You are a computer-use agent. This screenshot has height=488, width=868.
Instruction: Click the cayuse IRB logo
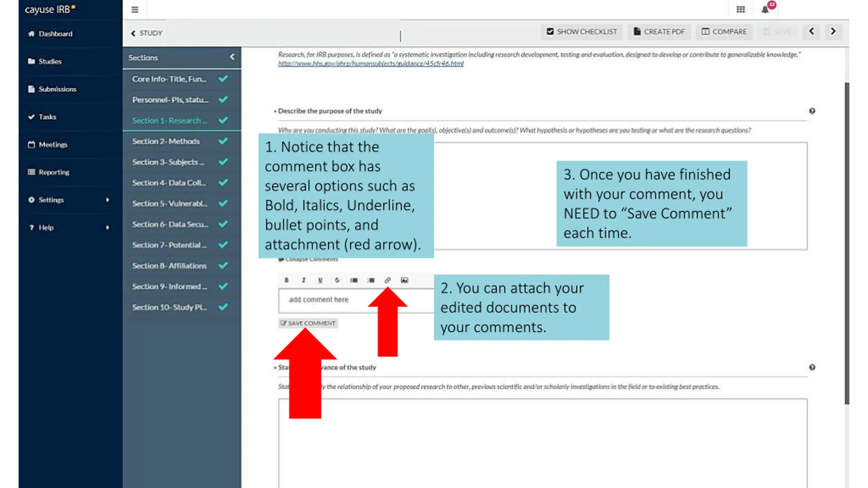[x=50, y=9]
